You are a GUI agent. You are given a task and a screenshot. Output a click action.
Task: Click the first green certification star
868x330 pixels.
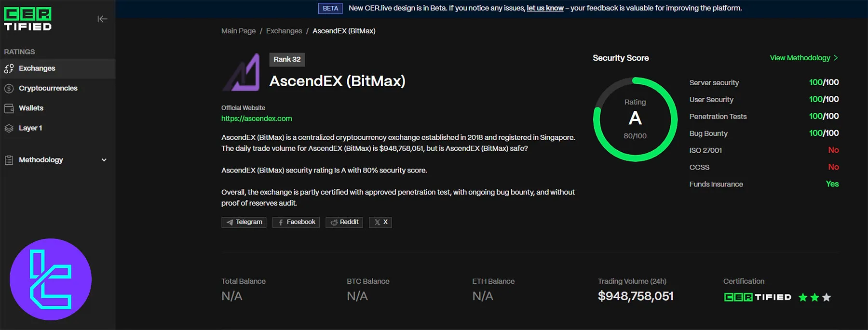[803, 297]
